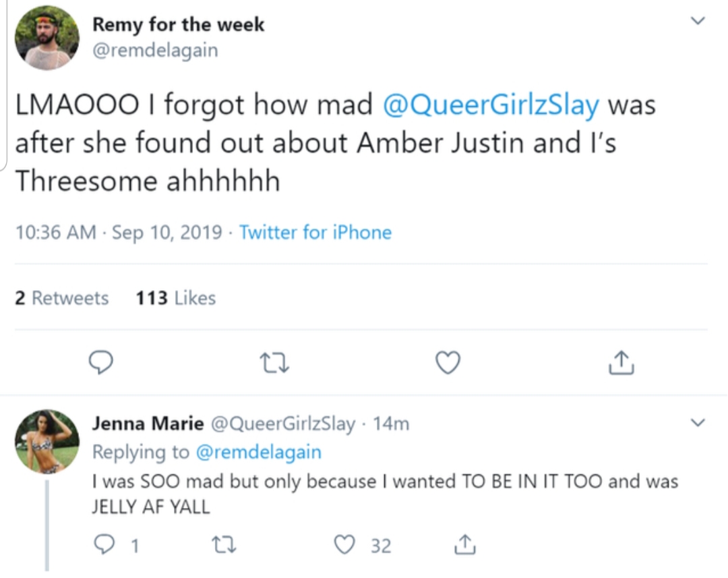728x578 pixels.
Task: Like Remy's main tweet with heart
Action: tap(448, 362)
